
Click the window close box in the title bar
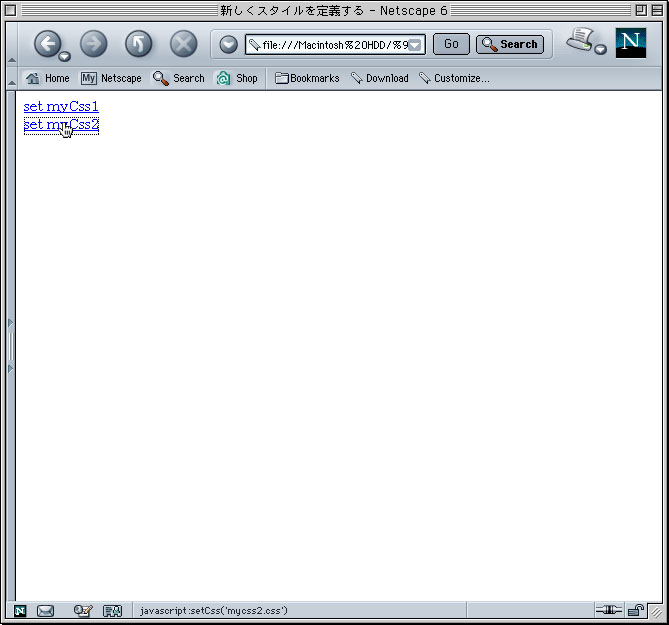click(11, 10)
